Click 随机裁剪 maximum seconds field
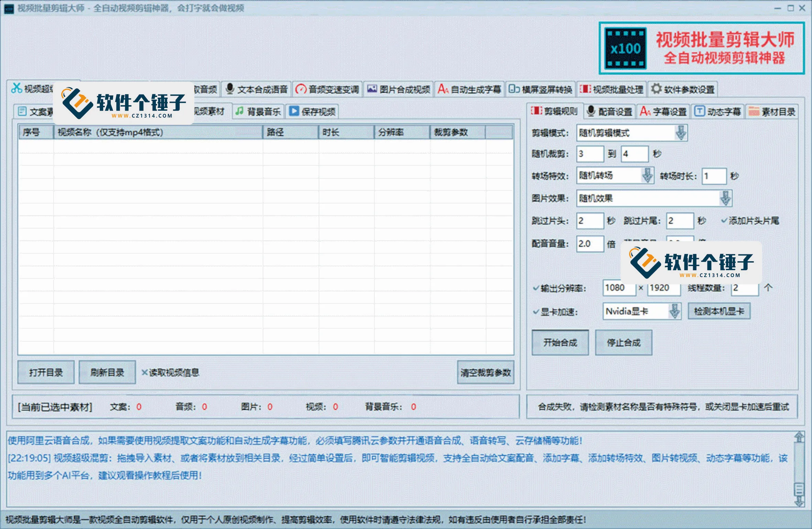This screenshot has height=529, width=812. pyautogui.click(x=635, y=154)
